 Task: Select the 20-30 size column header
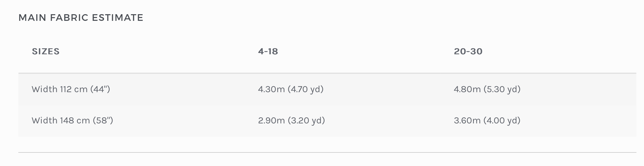click(468, 51)
